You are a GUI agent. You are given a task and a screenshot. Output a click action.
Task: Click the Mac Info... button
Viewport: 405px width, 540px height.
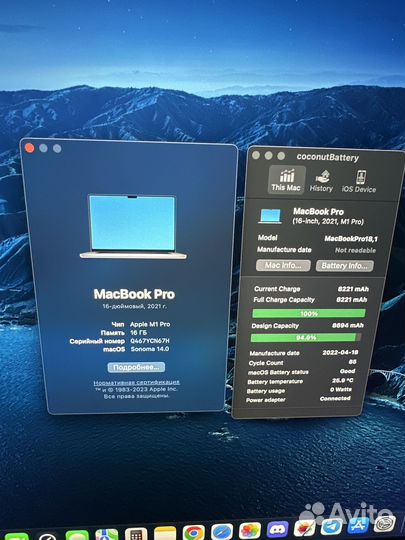(283, 266)
